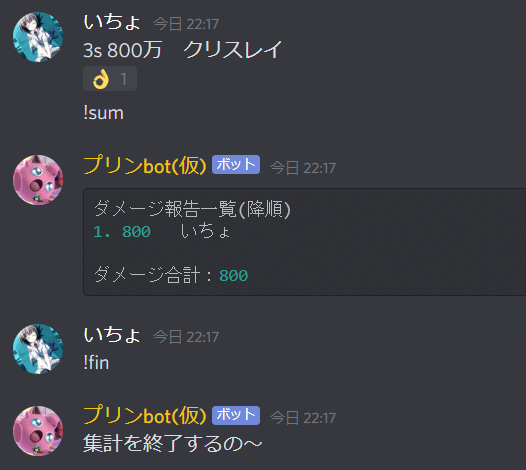
Task: Toggle the OK hand emoji reaction
Action: (x=110, y=79)
